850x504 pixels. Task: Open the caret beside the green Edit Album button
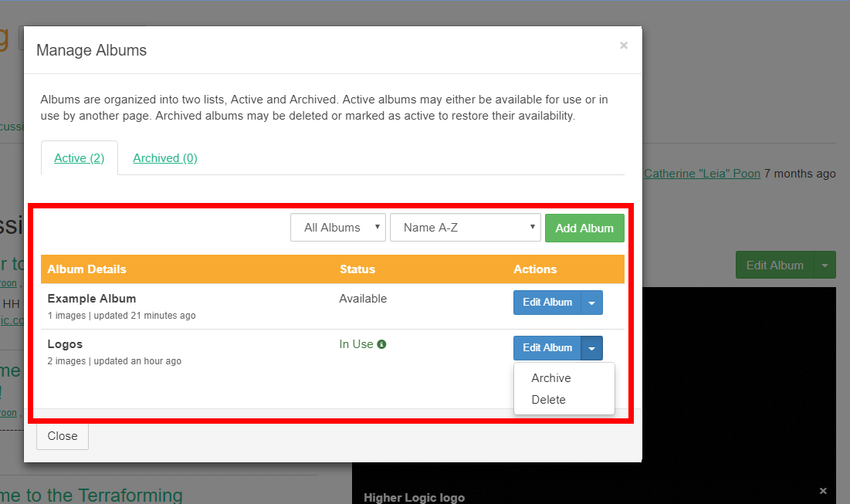(x=825, y=265)
